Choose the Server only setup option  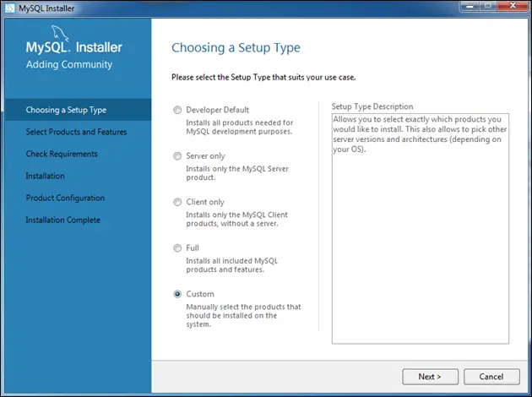click(x=177, y=156)
